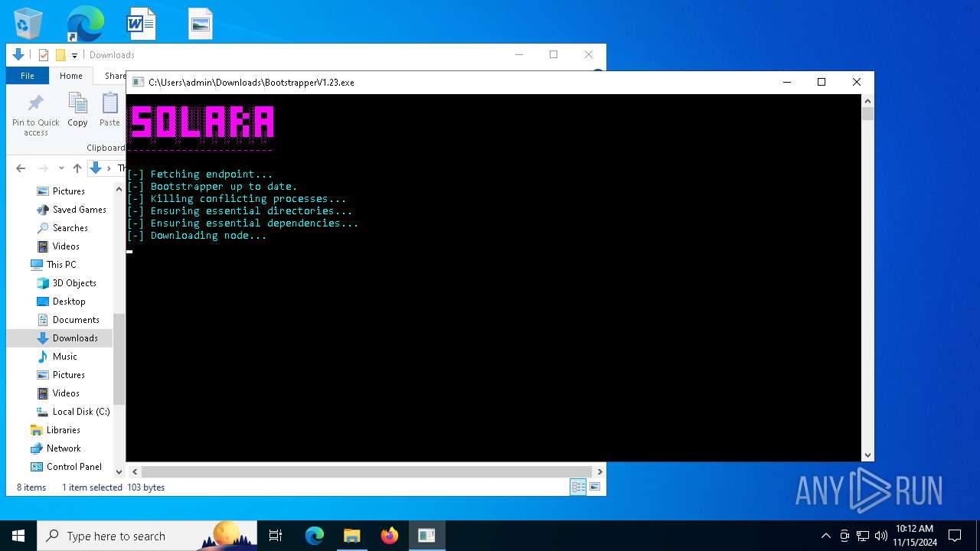Click console window system menu icon
This screenshot has height=551, width=980.
(x=138, y=82)
